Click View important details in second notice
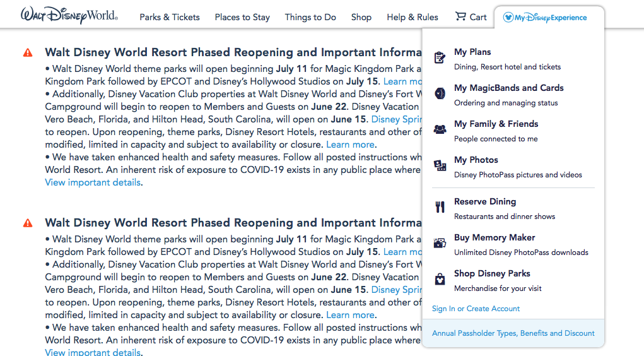644x356 pixels. pos(93,352)
